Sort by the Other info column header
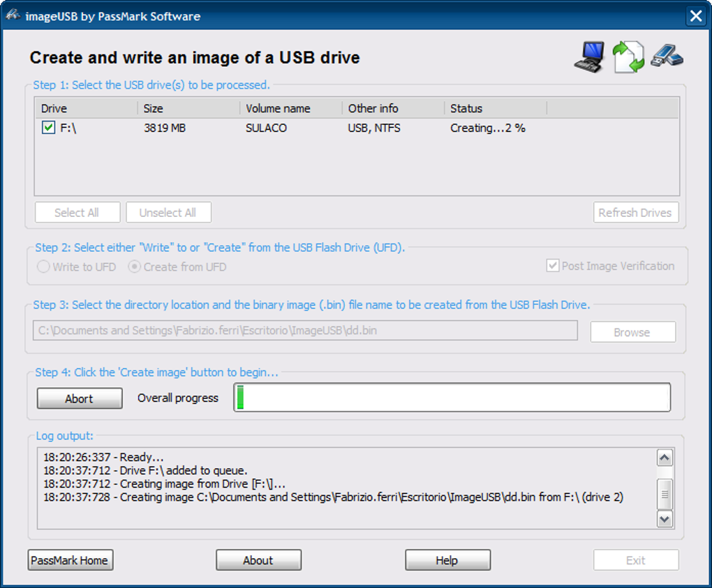The height and width of the screenshot is (588, 712). 393,108
